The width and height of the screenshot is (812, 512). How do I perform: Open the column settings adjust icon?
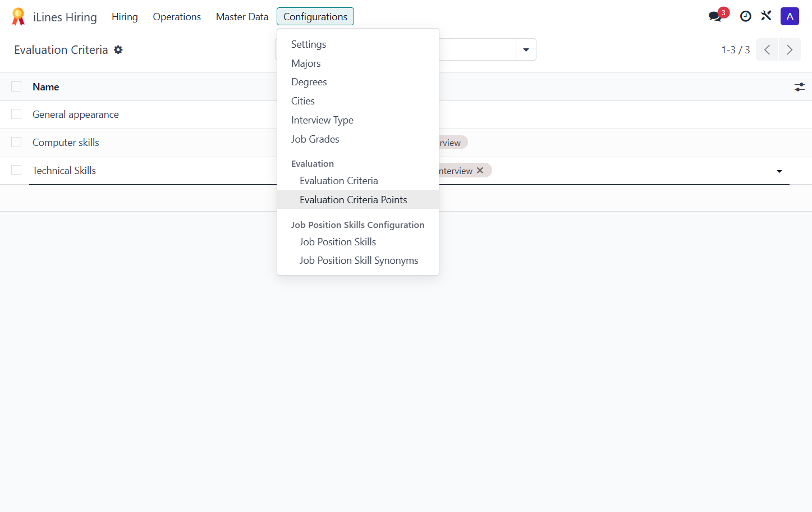coord(800,87)
